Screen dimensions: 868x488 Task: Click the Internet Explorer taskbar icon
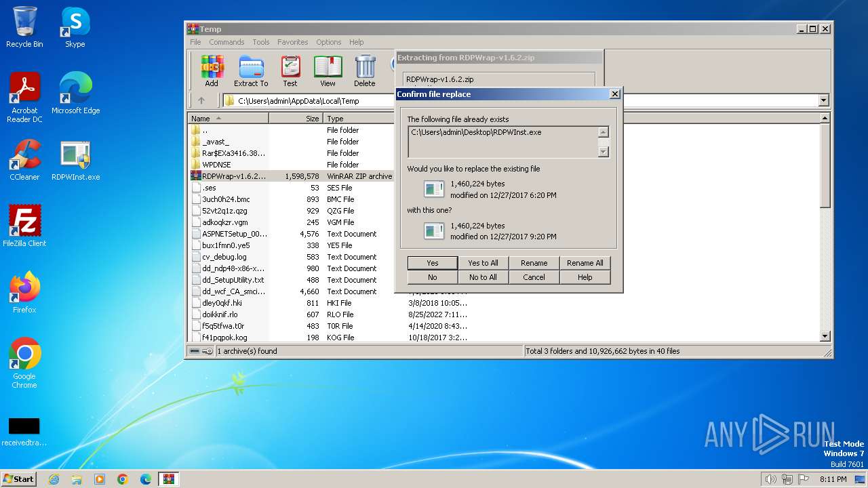point(54,479)
